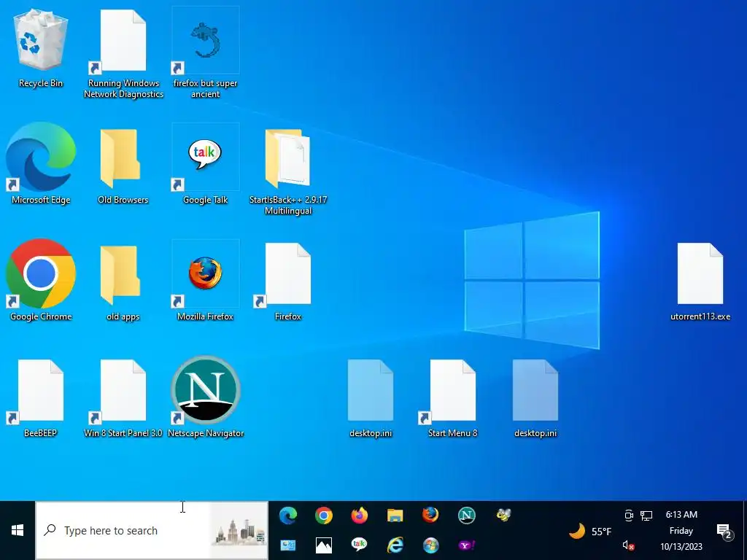
Task: Select the Microsoft Edge desktop shortcut
Action: click(41, 162)
